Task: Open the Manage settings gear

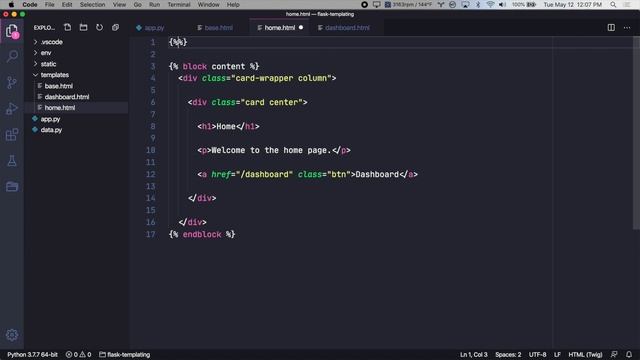Action: (12, 335)
